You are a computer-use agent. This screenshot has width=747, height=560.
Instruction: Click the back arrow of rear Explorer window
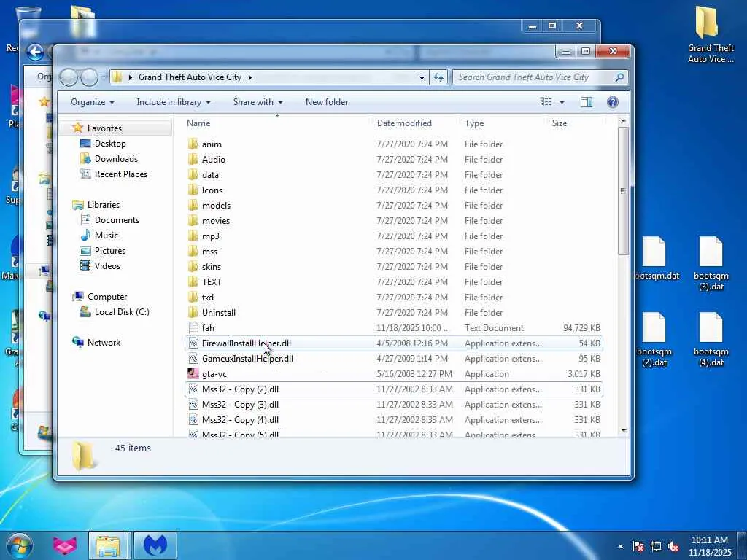(35, 52)
